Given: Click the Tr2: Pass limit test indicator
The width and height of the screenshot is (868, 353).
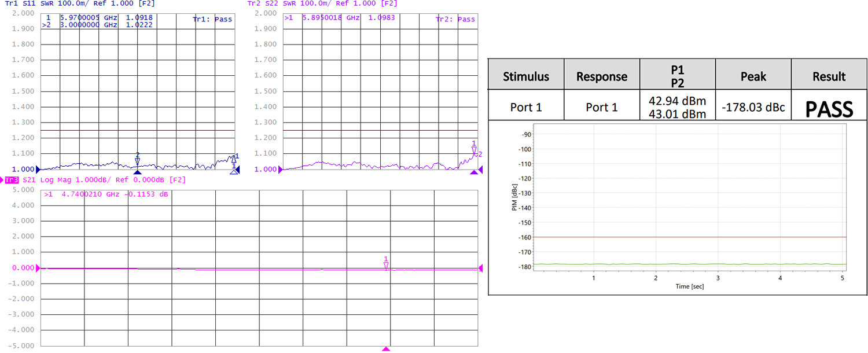Looking at the screenshot, I should (455, 19).
